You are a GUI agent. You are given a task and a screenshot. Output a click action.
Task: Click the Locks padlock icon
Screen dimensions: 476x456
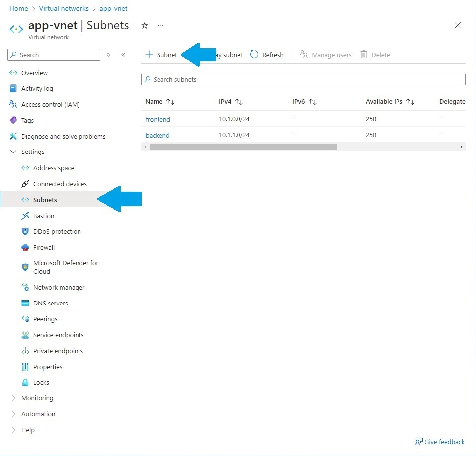coord(25,382)
